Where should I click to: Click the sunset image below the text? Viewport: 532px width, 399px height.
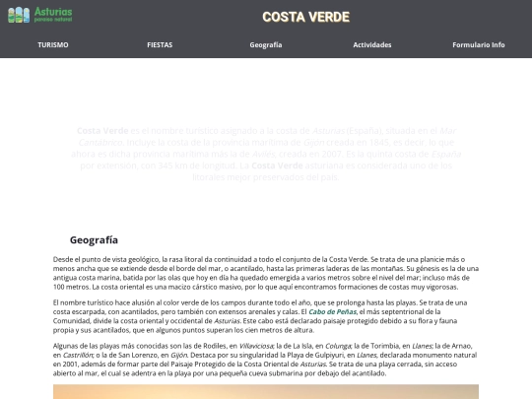[266, 391]
